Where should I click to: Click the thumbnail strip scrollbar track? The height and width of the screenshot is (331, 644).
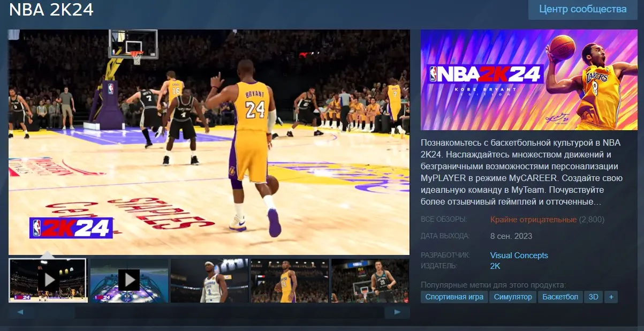pos(209,312)
